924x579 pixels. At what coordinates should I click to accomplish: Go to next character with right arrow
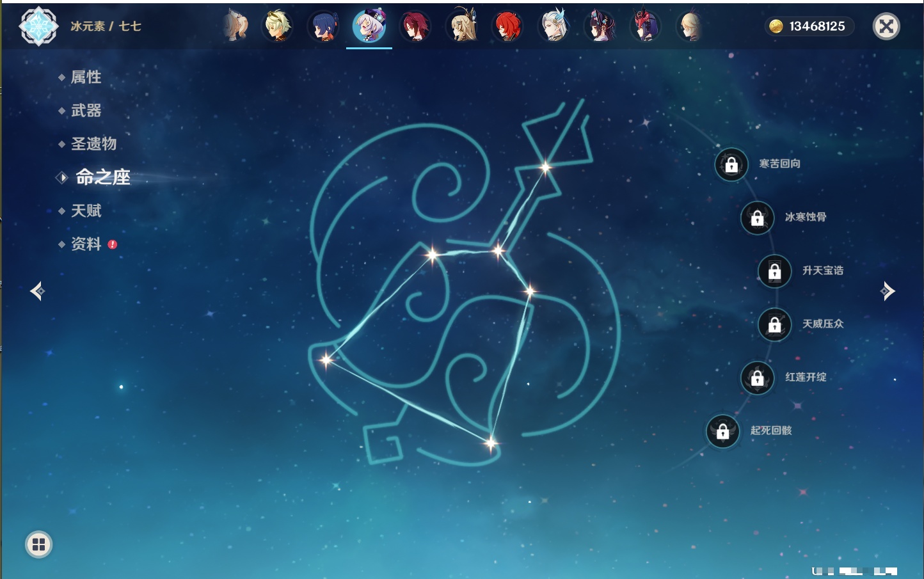click(x=887, y=291)
